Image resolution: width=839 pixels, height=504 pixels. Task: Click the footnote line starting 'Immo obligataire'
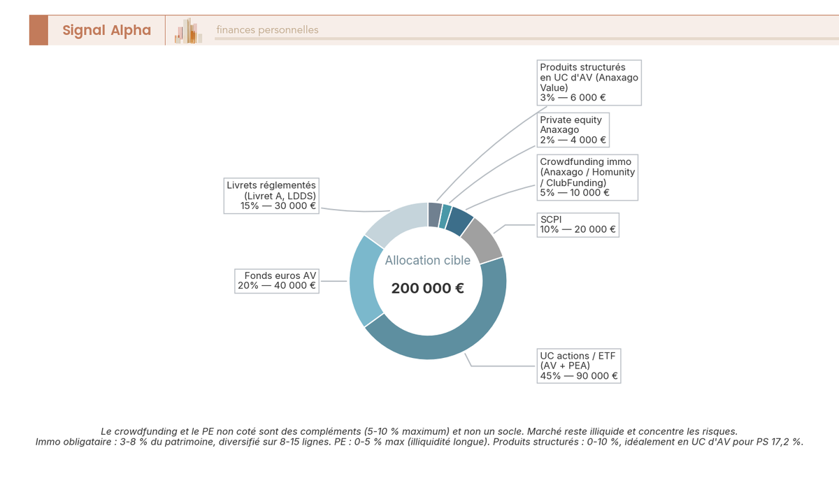(x=419, y=442)
